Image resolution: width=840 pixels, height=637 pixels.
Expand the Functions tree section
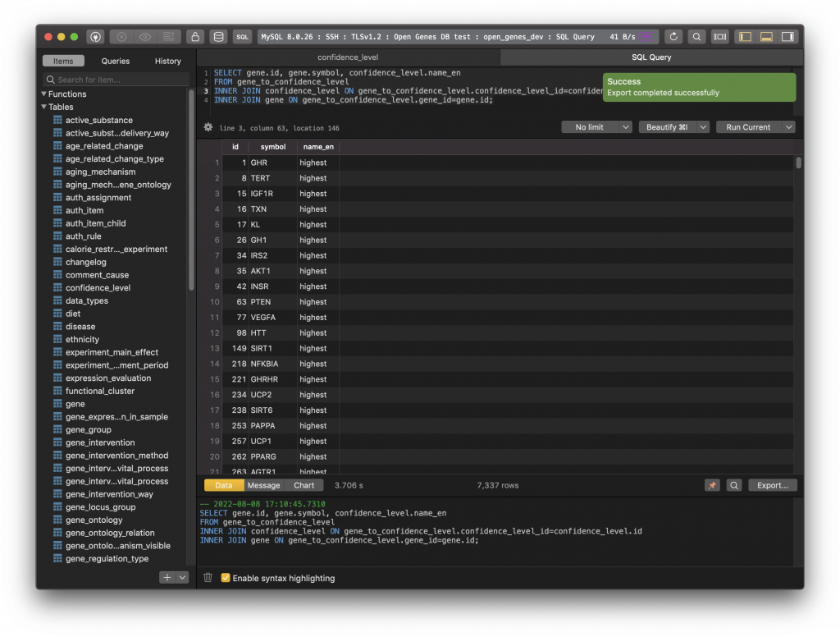click(43, 94)
